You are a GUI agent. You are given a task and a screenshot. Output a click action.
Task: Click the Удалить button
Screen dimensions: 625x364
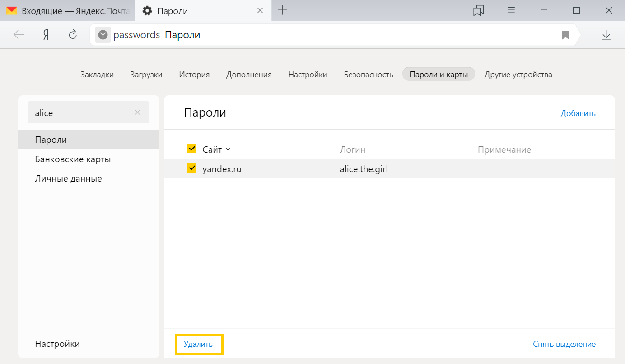pos(199,345)
